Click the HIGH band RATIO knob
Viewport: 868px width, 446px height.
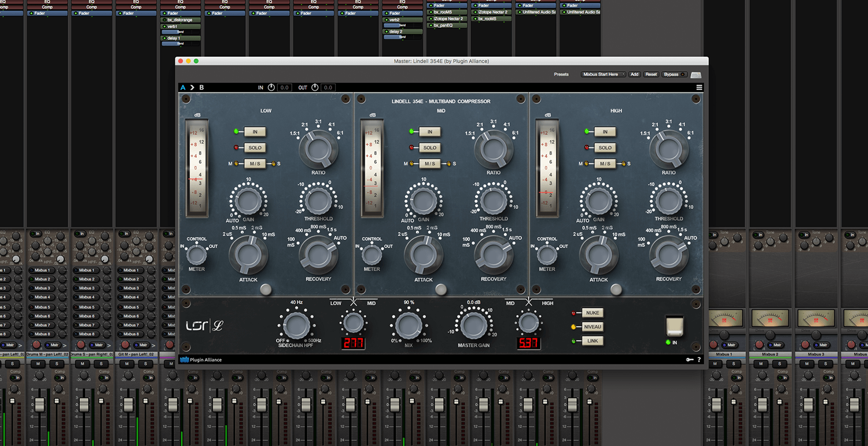click(x=669, y=149)
